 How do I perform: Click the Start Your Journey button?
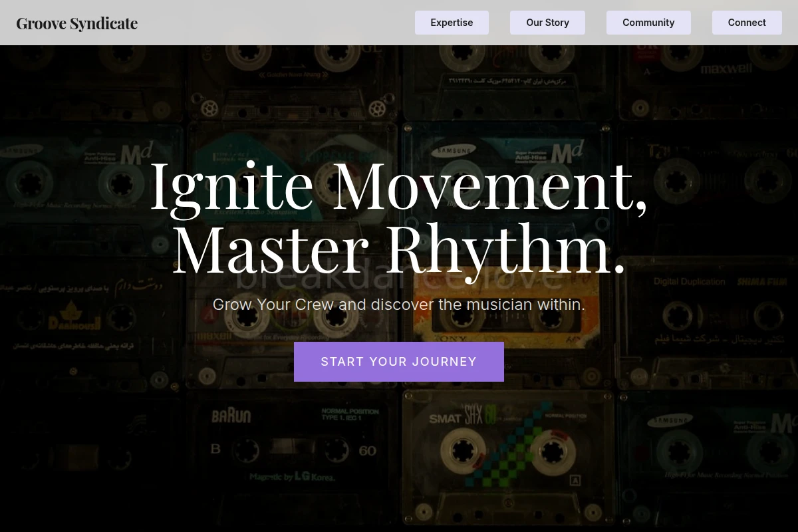pos(399,362)
